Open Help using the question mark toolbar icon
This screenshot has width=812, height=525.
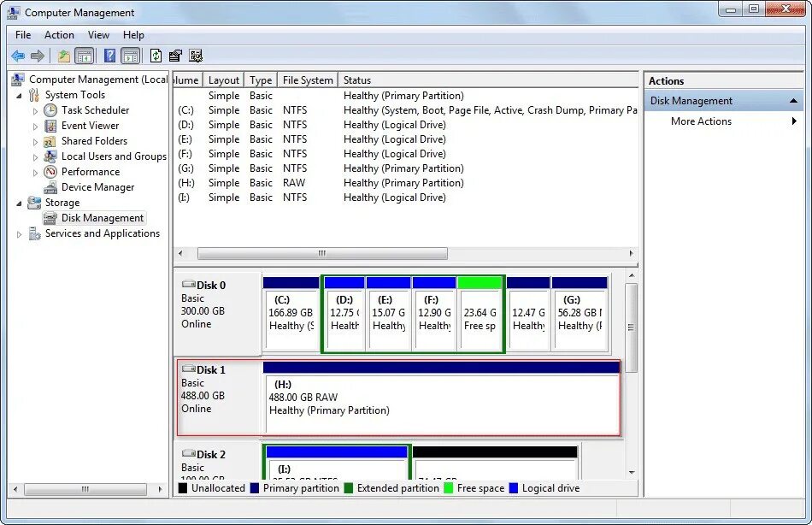pos(108,55)
